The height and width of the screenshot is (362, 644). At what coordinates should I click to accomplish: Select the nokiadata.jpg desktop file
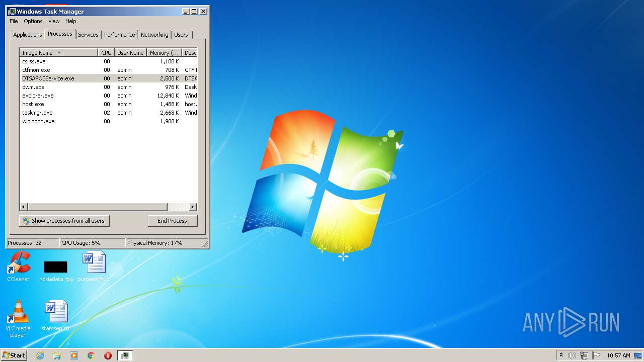[56, 271]
